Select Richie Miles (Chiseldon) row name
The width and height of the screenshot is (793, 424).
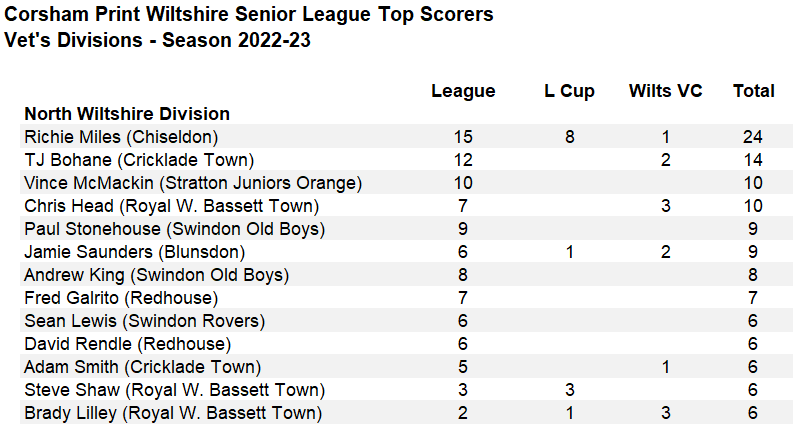pyautogui.click(x=121, y=137)
